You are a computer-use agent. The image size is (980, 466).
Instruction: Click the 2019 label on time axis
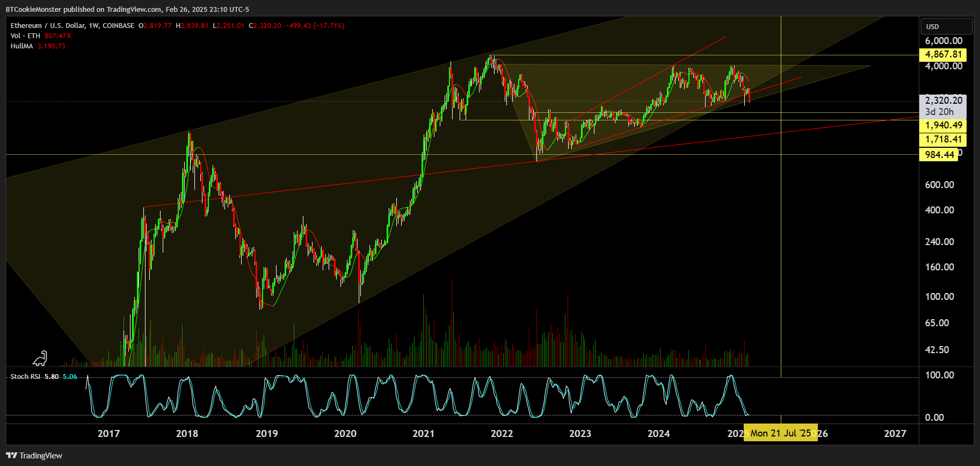[x=266, y=433]
